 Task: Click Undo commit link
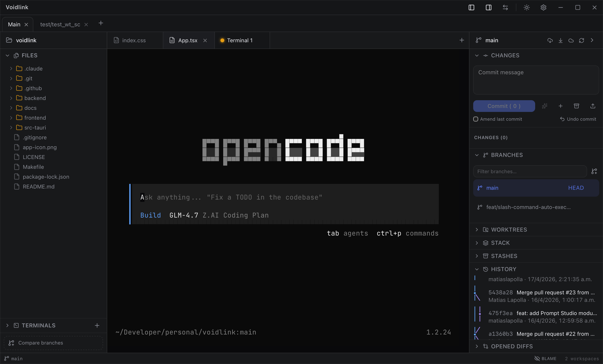(x=578, y=119)
